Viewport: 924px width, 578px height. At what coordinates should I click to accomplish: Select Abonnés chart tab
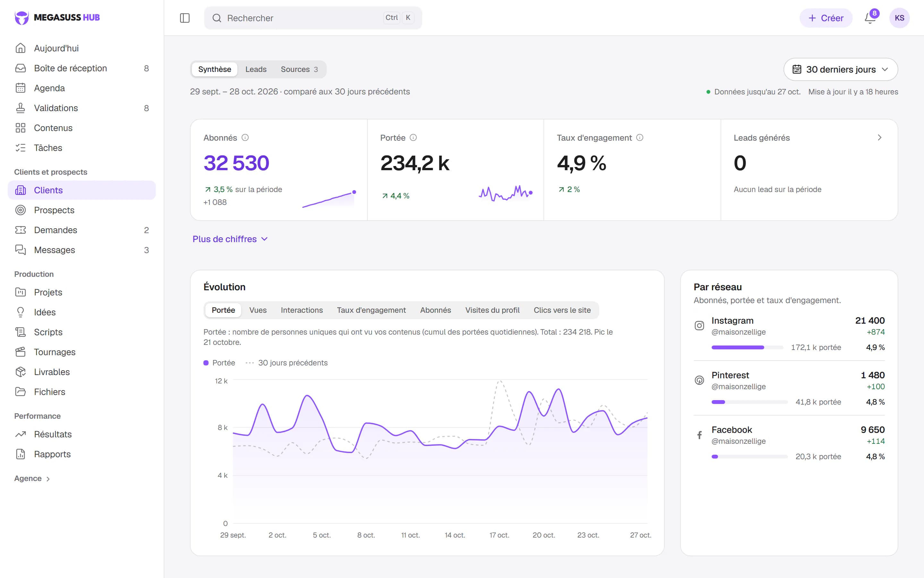tap(435, 310)
